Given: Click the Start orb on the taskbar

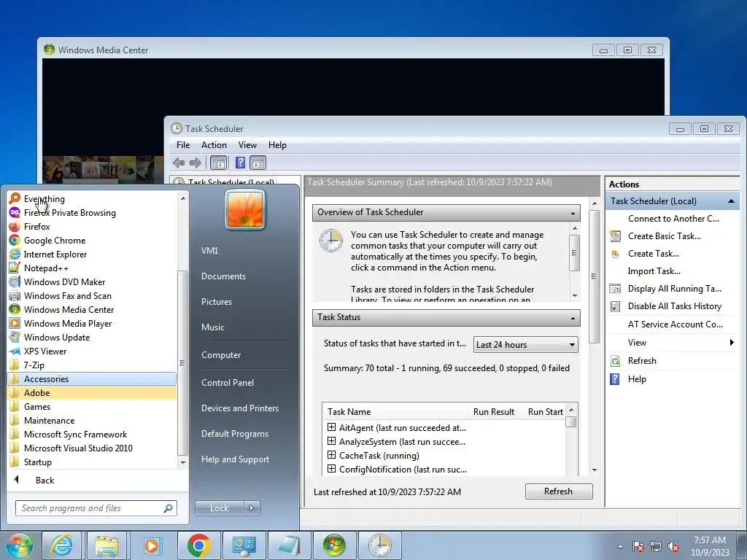Looking at the screenshot, I should click(x=19, y=545).
